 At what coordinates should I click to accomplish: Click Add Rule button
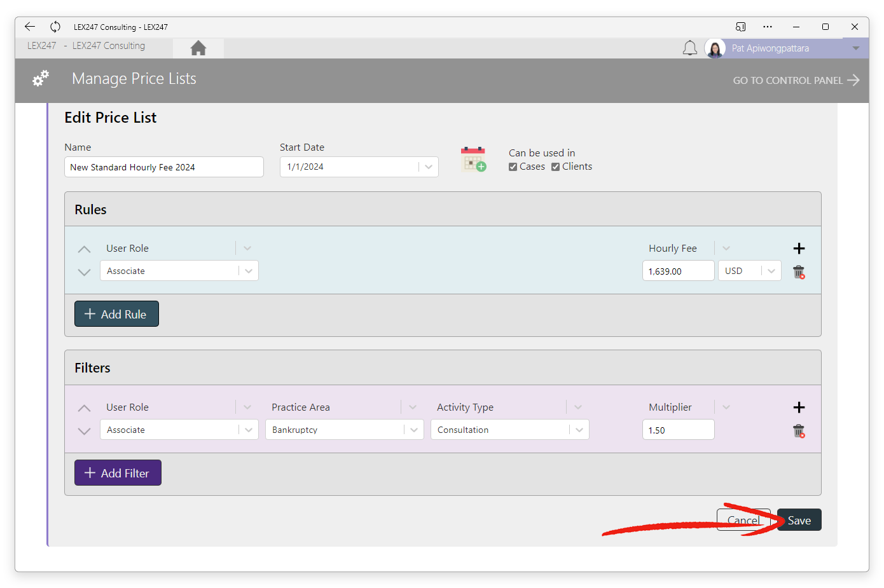[116, 314]
